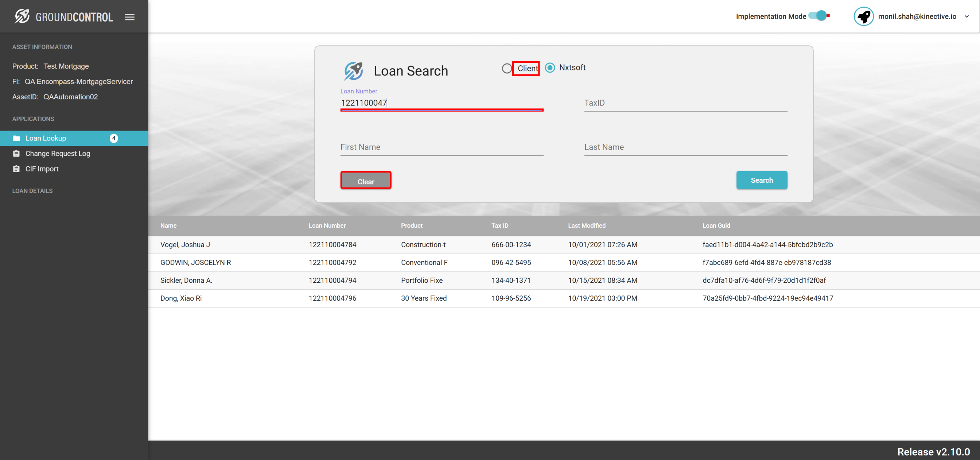Click the Loan Lookup badge showing 4
This screenshot has width=980, height=460.
click(113, 138)
